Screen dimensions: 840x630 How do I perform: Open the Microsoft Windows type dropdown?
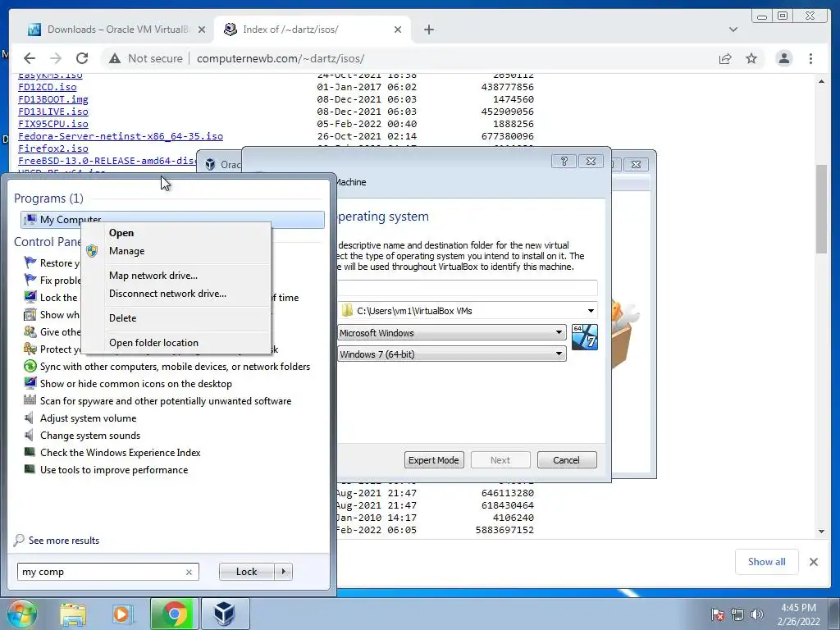point(452,333)
